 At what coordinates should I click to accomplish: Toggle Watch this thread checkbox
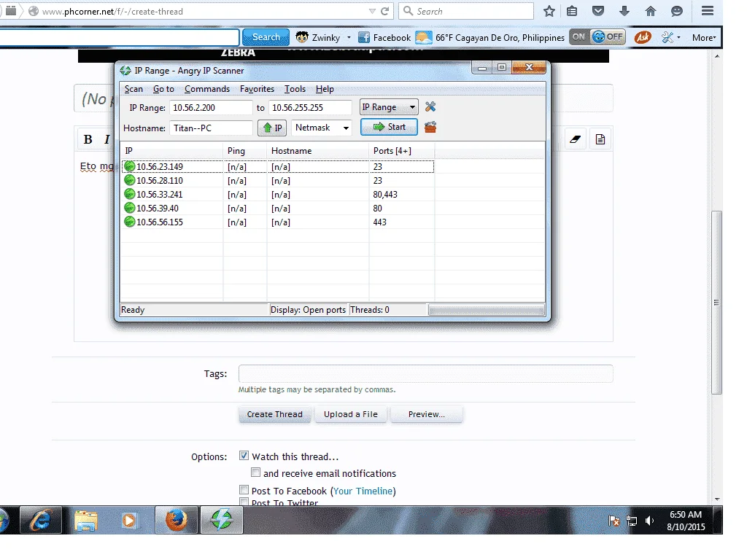[244, 456]
